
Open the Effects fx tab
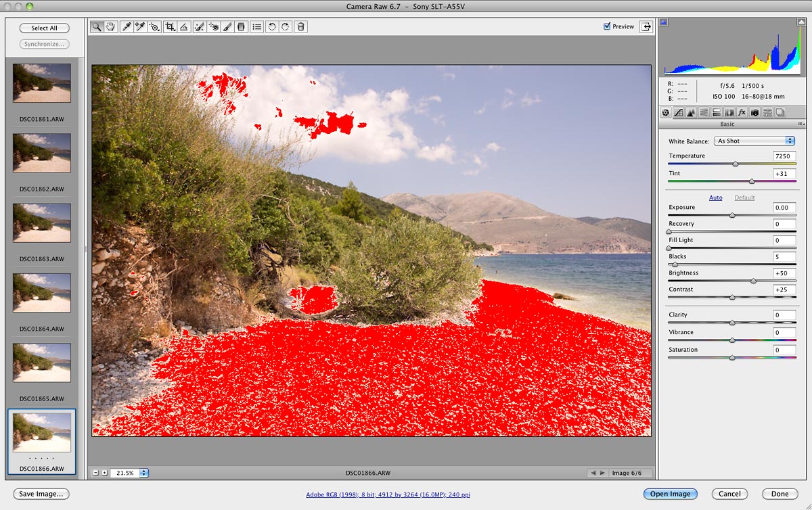coord(742,112)
